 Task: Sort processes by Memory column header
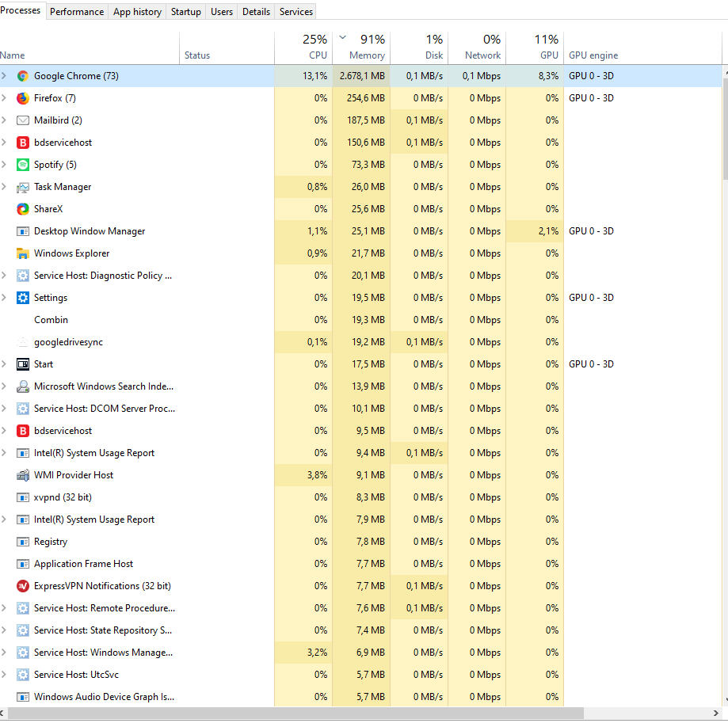(x=361, y=48)
